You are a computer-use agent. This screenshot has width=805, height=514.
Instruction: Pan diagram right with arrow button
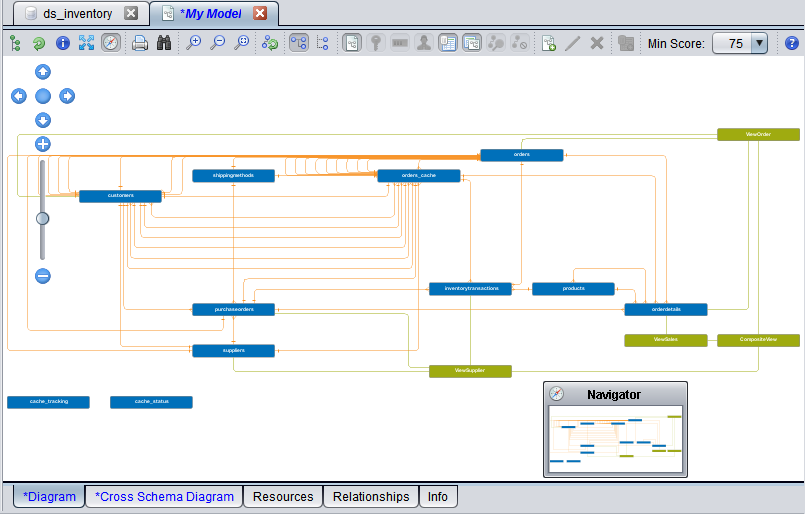(67, 96)
